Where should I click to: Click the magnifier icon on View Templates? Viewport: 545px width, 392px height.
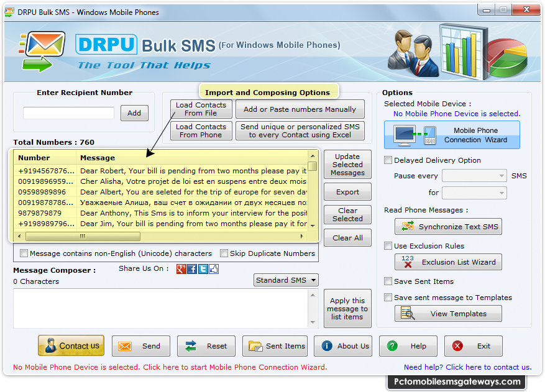(x=408, y=313)
